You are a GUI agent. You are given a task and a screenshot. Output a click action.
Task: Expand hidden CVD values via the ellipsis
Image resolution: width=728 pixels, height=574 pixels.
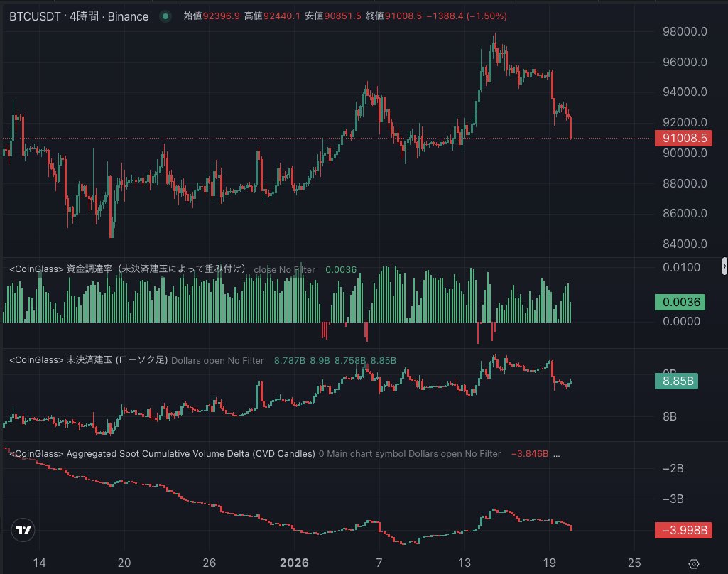(555, 453)
